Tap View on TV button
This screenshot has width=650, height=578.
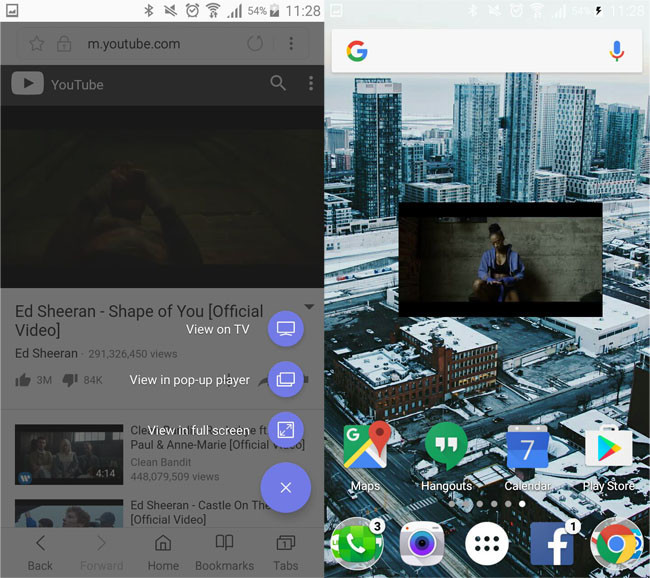coord(286,329)
